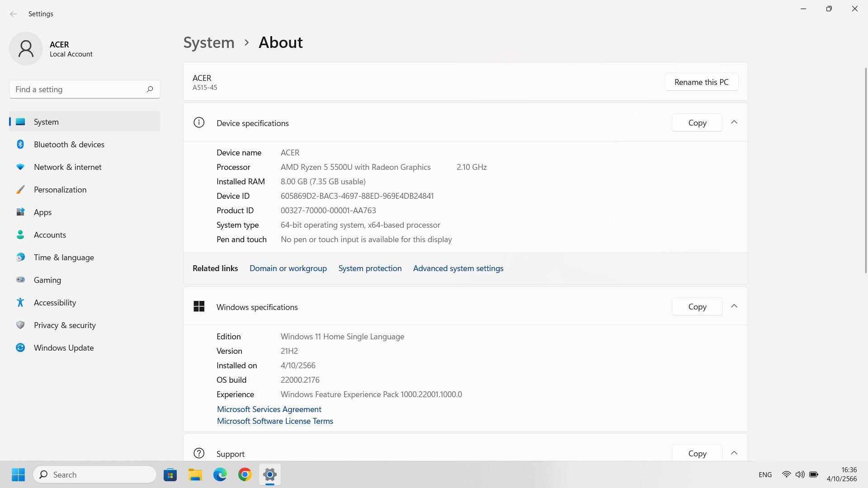Click the Accounts person icon in the sidebar
The image size is (868, 488).
point(20,235)
